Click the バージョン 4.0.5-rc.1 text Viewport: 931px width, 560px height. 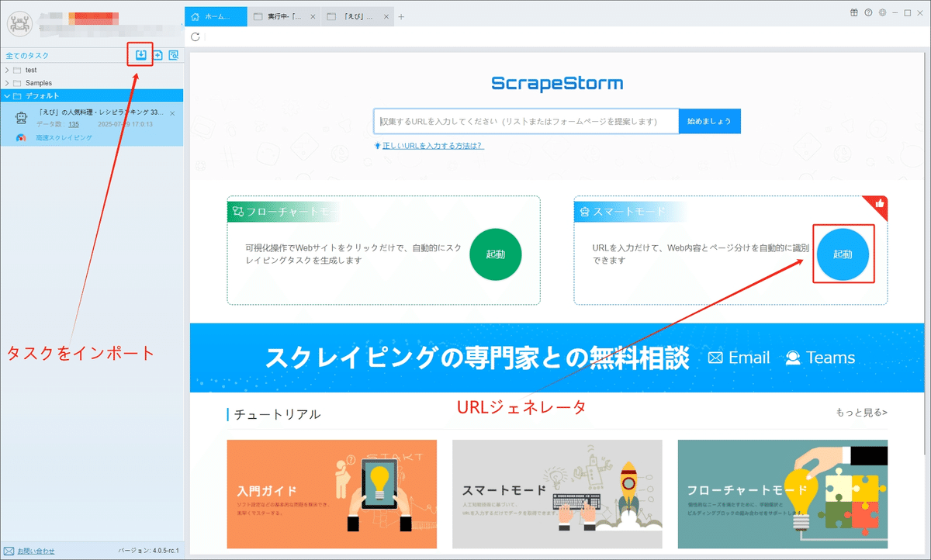(x=148, y=551)
